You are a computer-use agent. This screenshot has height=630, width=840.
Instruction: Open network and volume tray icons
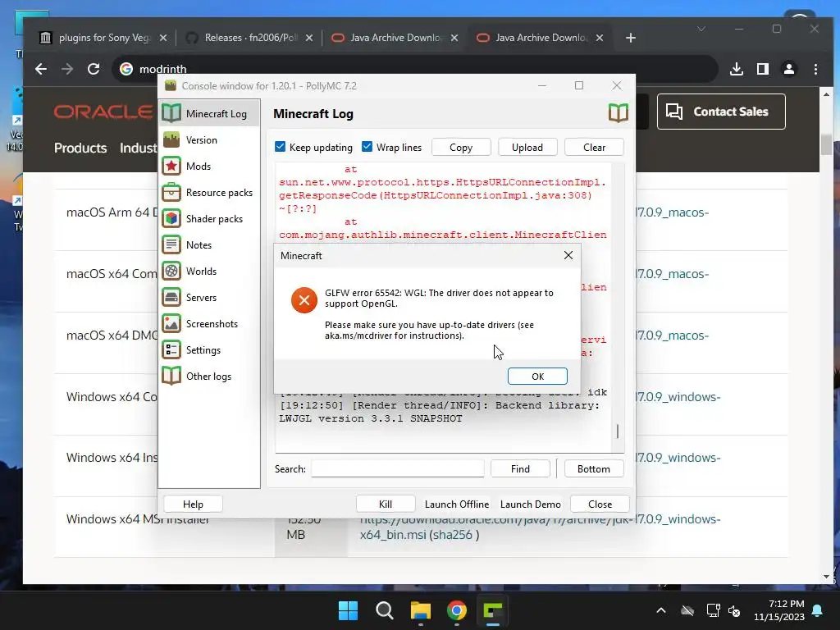pos(724,610)
